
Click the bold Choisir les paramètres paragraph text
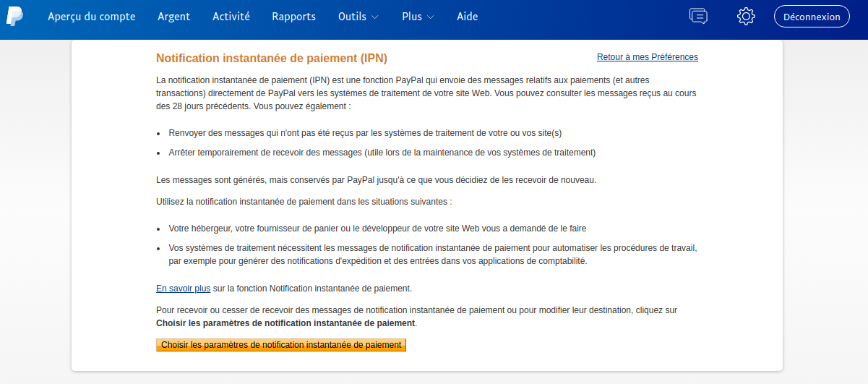[285, 323]
